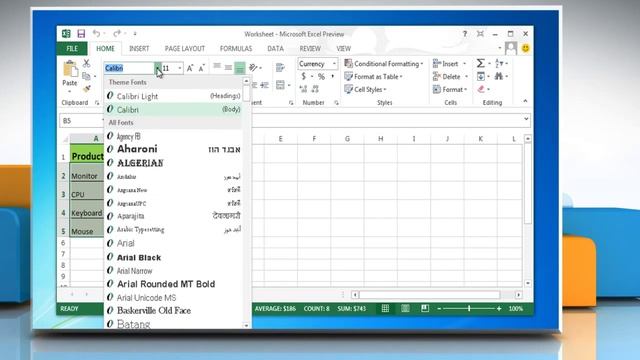640x360 pixels.
Task: Click the Decrease Font Size icon
Action: 201,68
